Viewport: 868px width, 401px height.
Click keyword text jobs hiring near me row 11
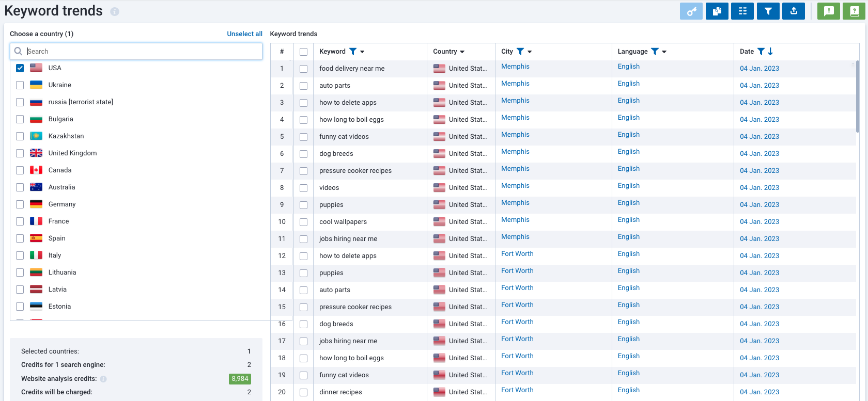tap(348, 239)
